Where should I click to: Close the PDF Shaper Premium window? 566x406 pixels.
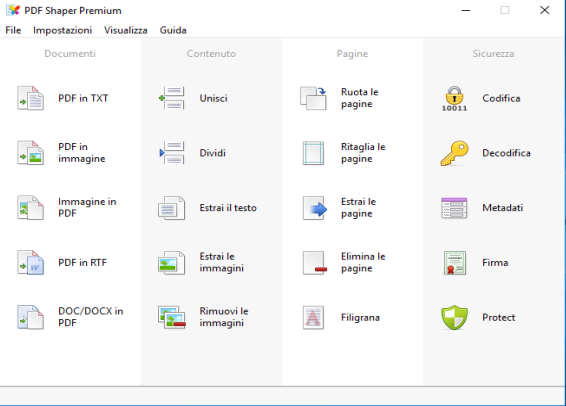(545, 10)
